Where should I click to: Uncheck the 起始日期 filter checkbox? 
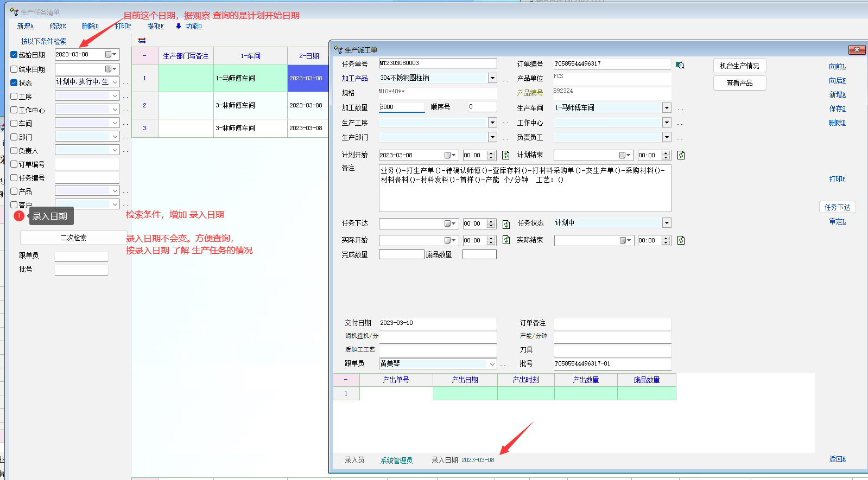[14, 55]
